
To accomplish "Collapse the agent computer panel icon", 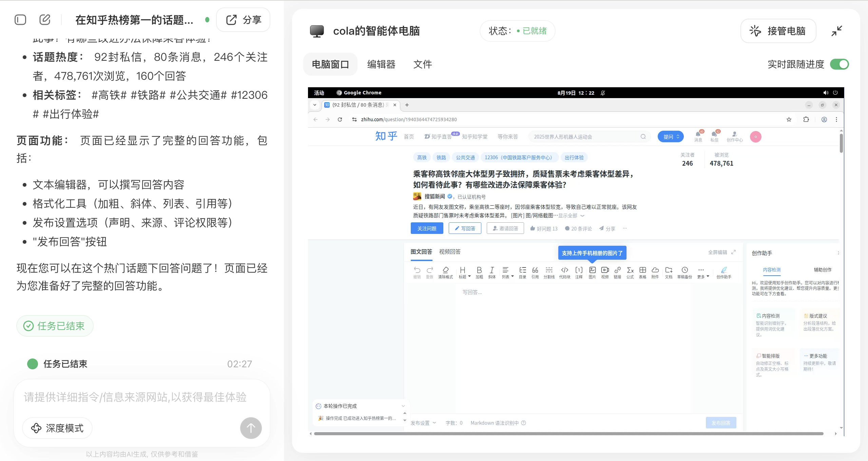I will (x=836, y=31).
